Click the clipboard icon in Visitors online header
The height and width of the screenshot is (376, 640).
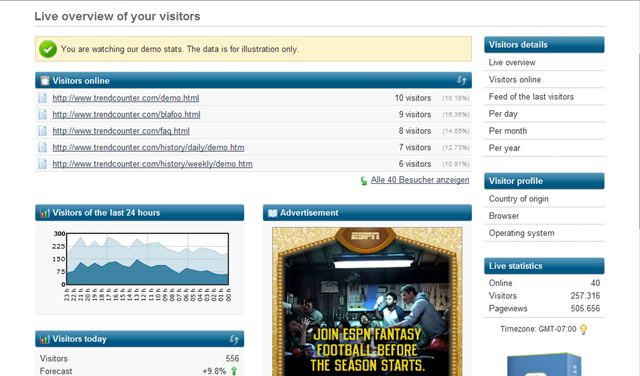(45, 80)
